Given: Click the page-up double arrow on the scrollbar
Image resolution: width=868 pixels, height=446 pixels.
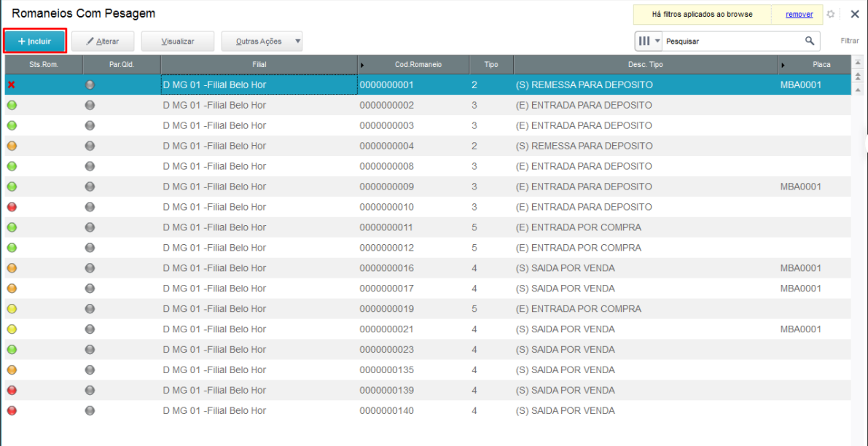Looking at the screenshot, I should (x=859, y=76).
